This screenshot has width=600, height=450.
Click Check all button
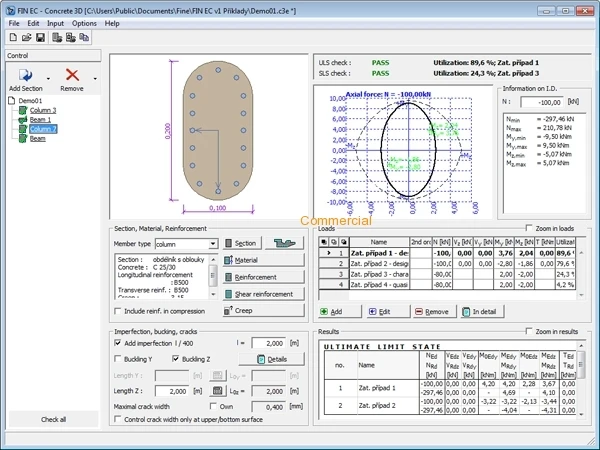(x=53, y=419)
